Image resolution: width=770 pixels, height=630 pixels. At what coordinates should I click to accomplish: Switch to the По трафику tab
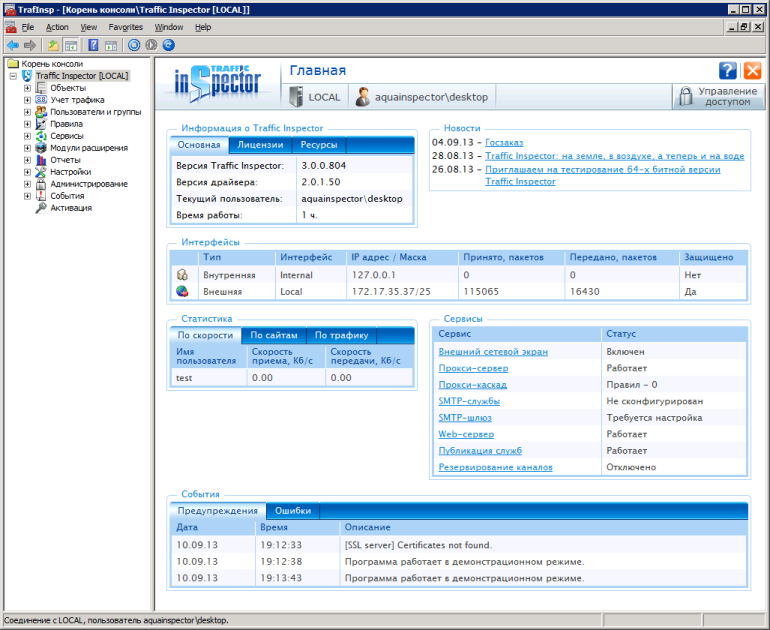[341, 335]
